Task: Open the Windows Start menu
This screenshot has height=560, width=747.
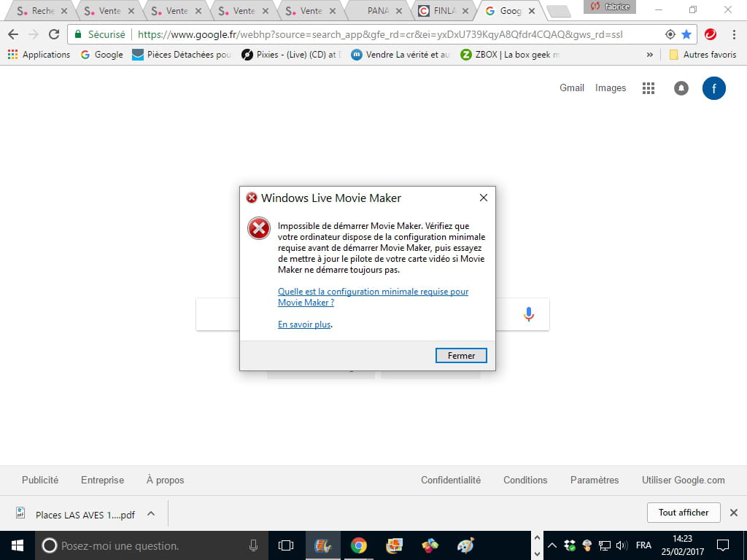Action: 18,545
